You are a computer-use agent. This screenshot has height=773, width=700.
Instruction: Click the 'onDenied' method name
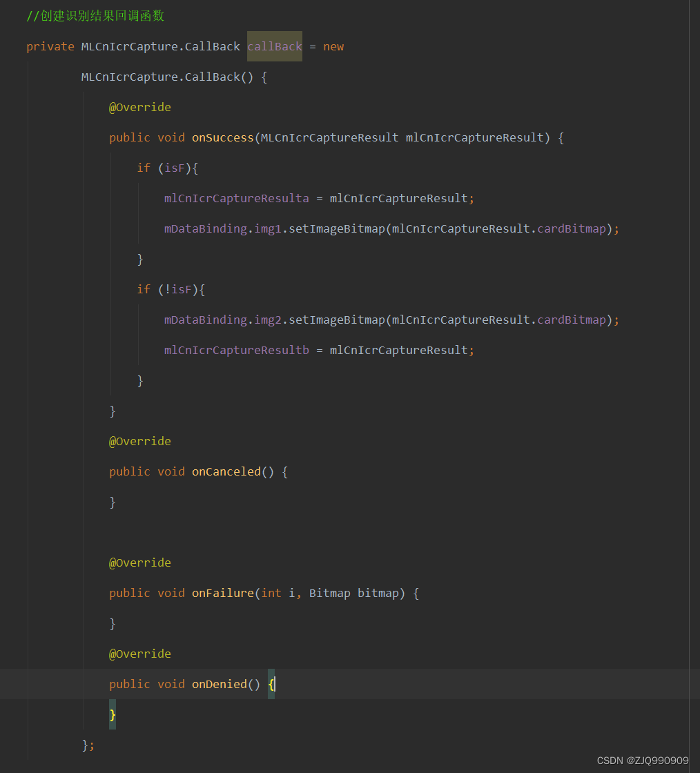220,684
